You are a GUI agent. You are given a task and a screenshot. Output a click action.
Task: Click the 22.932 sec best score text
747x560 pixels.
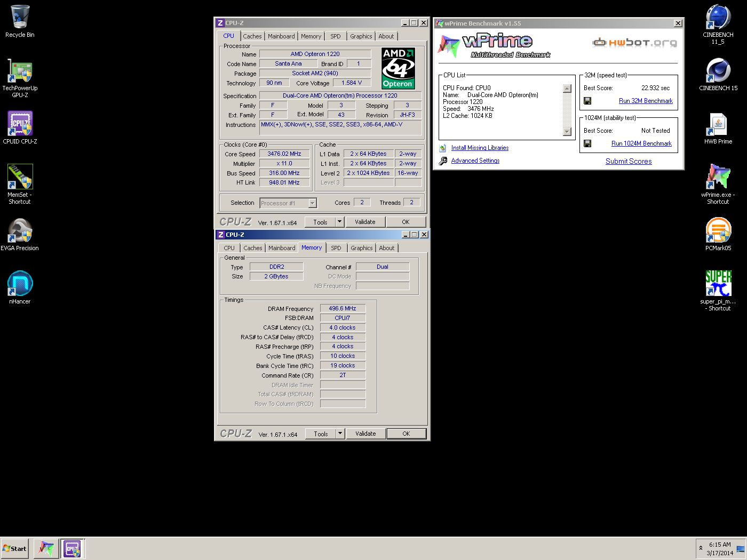(x=655, y=88)
